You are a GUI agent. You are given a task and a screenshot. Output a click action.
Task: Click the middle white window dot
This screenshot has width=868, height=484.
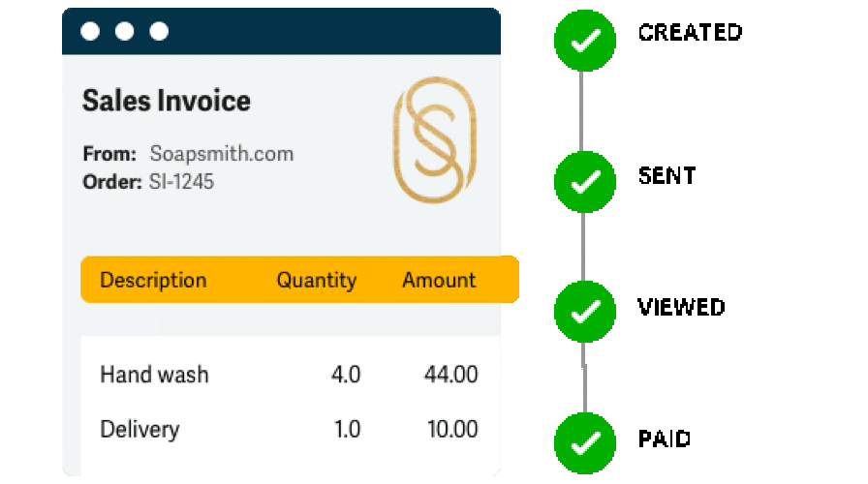[125, 31]
